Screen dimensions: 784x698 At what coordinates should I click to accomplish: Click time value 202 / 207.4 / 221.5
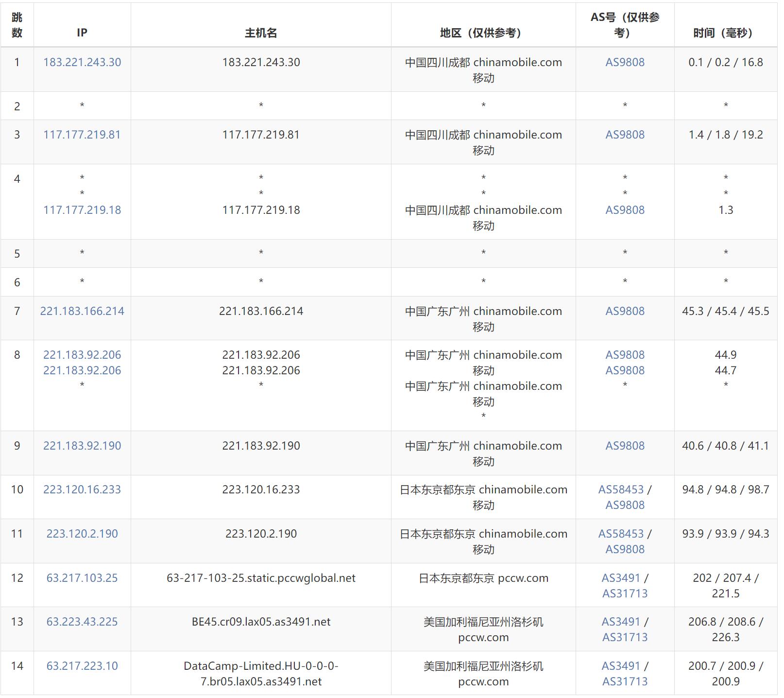tap(726, 586)
